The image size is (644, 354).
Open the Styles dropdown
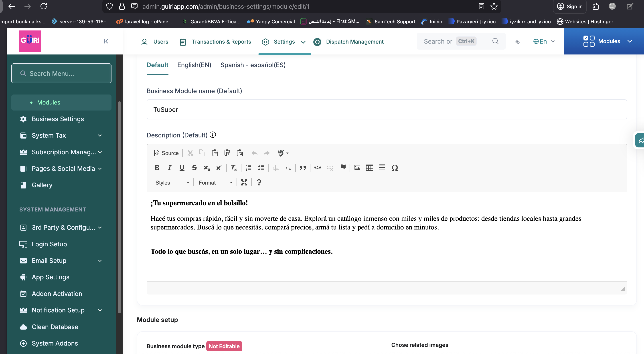[x=172, y=183]
